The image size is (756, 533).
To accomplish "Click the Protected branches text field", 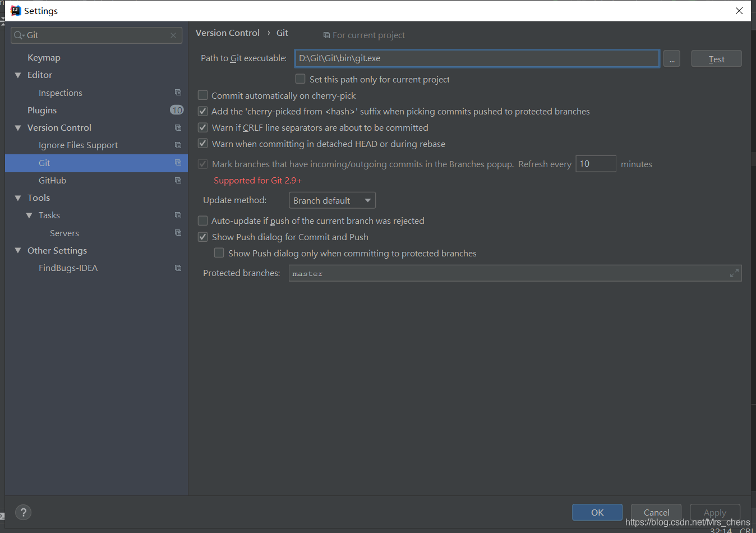I will [515, 273].
